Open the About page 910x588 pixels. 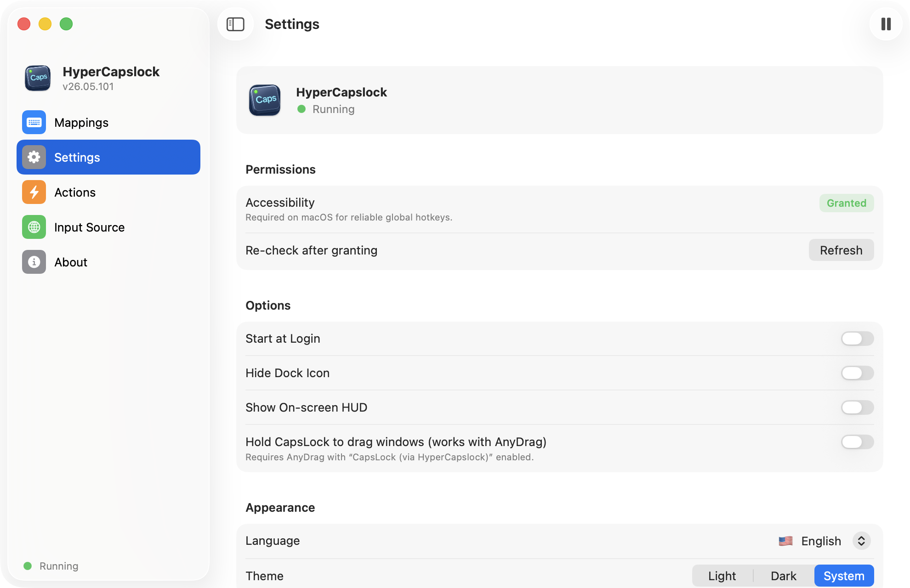pyautogui.click(x=108, y=262)
